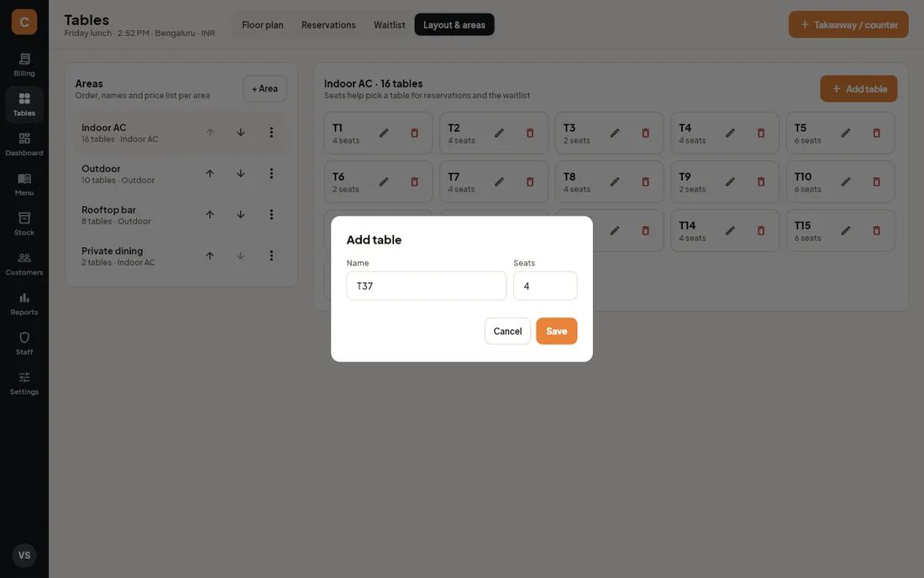Edit table T2 with pencil icon
The image size is (924, 578).
pos(499,133)
